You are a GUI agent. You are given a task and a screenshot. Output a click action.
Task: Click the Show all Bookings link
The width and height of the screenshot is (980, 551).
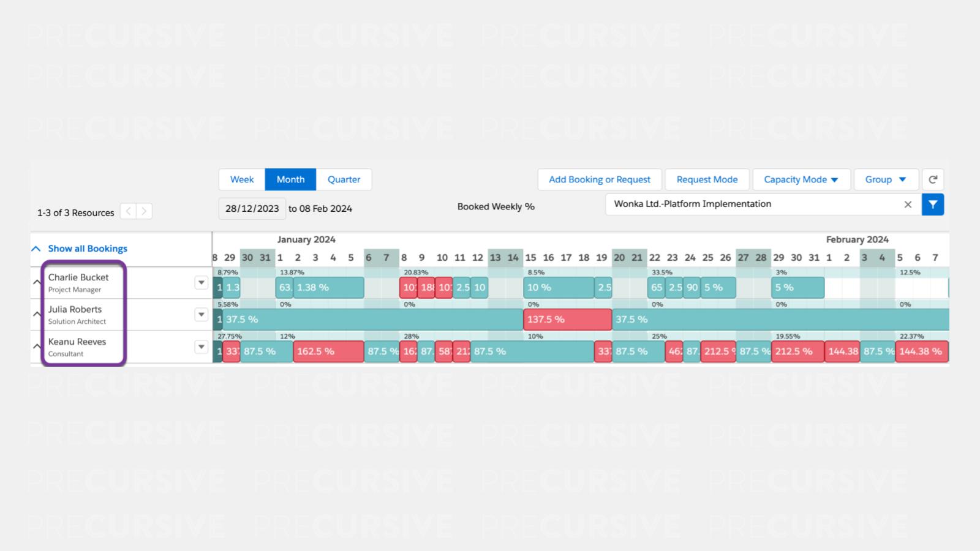click(x=88, y=249)
